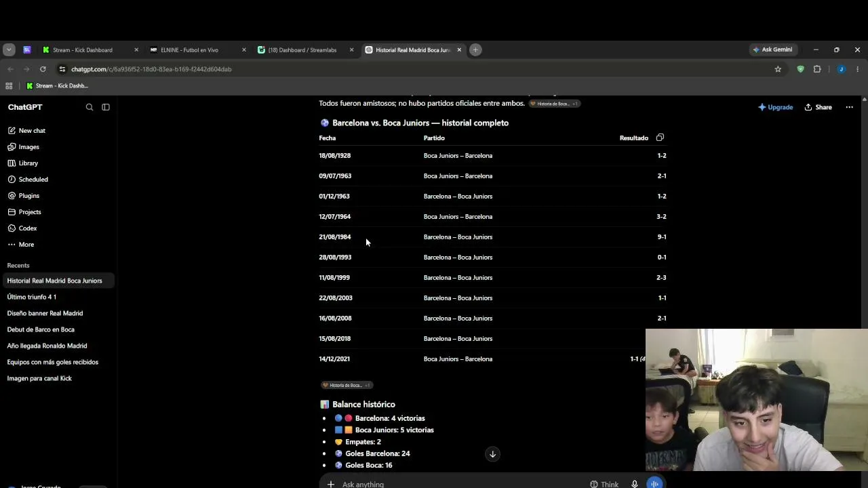The height and width of the screenshot is (488, 868).
Task: Click the source chip below the table
Action: point(347,385)
